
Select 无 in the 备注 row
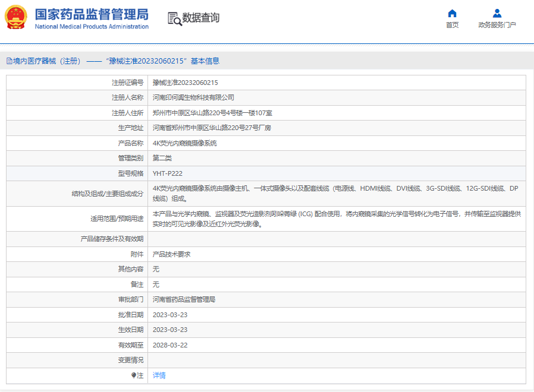156,284
